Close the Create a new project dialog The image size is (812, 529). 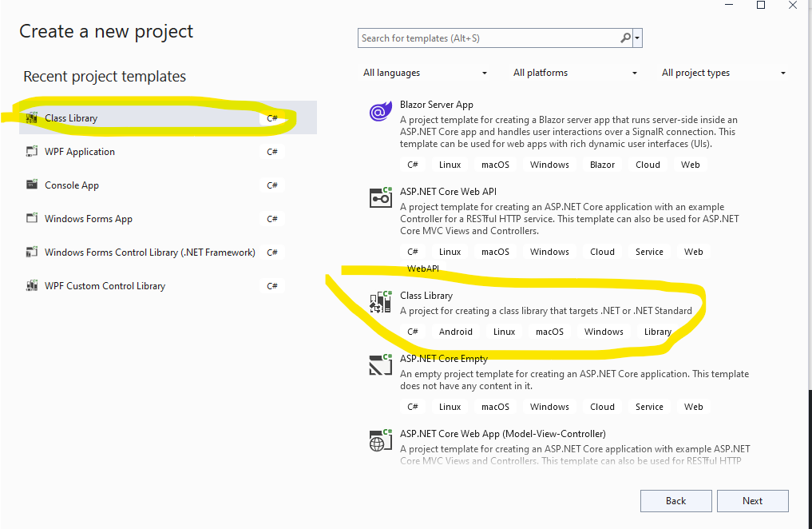click(793, 5)
